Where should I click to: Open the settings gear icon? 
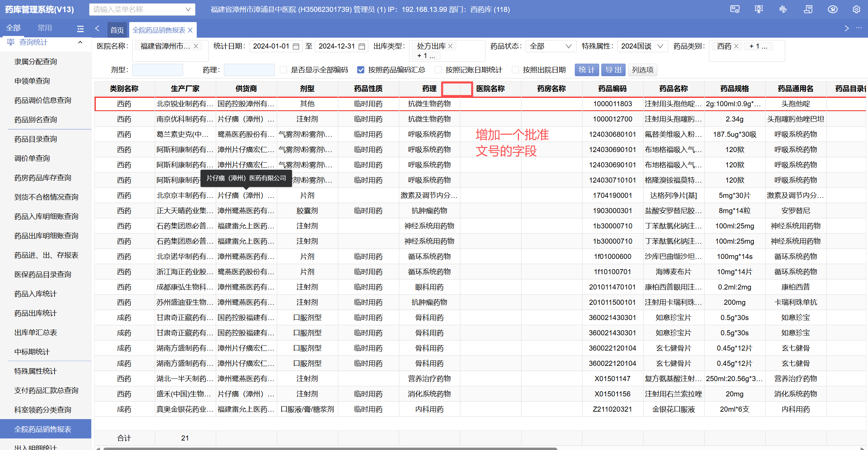click(x=856, y=9)
